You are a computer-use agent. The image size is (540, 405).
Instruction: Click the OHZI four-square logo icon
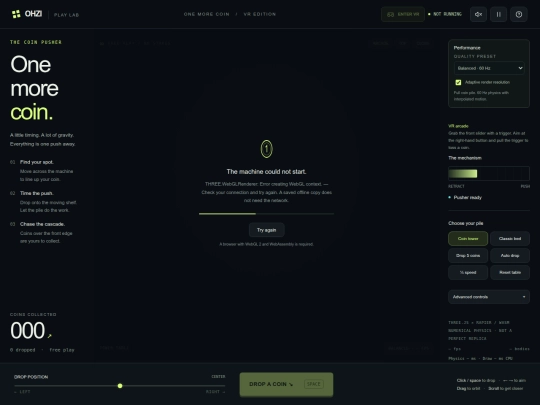[x=16, y=14]
